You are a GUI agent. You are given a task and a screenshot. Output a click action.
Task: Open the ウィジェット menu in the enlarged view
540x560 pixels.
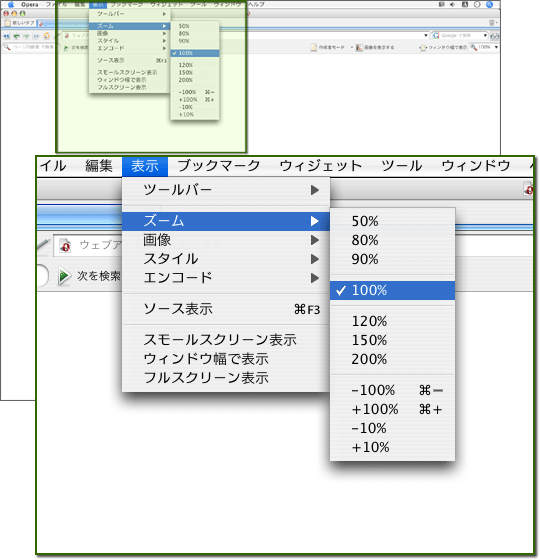(321, 166)
